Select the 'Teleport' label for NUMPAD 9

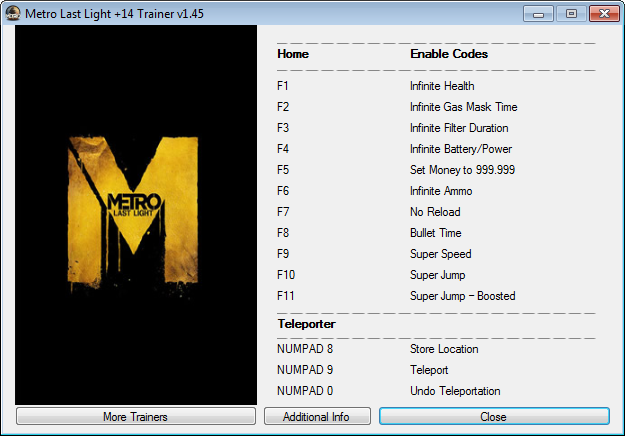pyautogui.click(x=429, y=370)
